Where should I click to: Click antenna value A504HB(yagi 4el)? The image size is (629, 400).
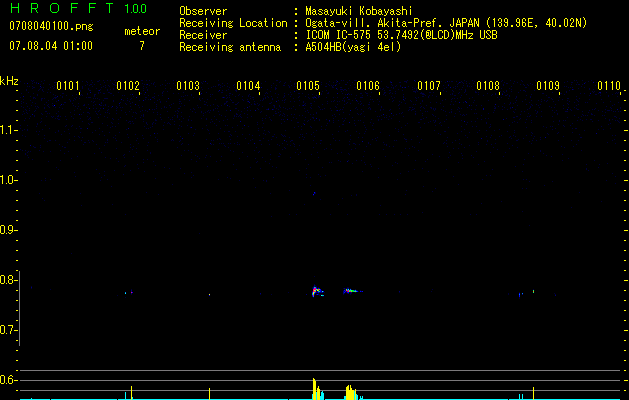[353, 47]
